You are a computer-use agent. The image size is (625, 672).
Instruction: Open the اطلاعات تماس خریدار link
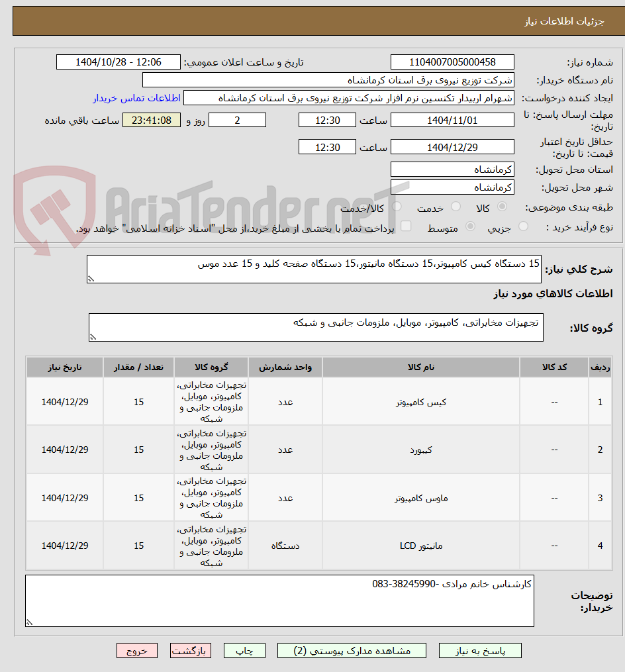pyautogui.click(x=136, y=98)
